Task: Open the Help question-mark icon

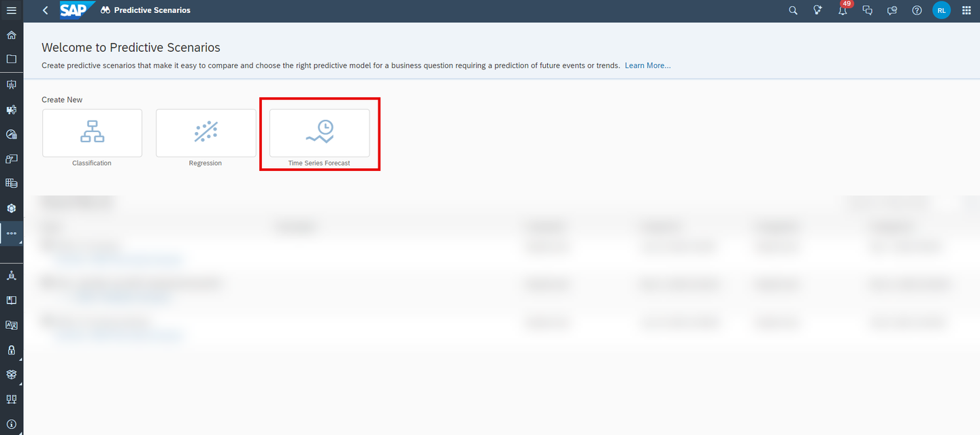Action: click(x=917, y=10)
